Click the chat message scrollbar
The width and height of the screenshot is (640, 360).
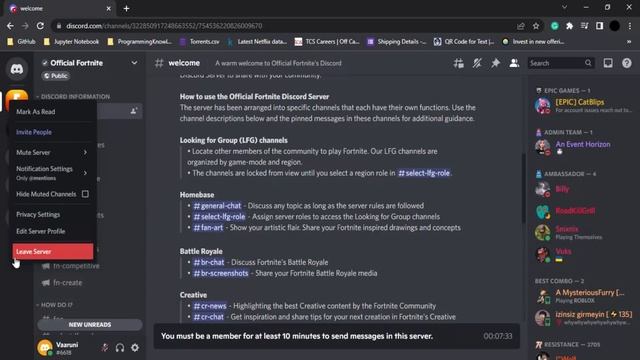tap(523, 189)
